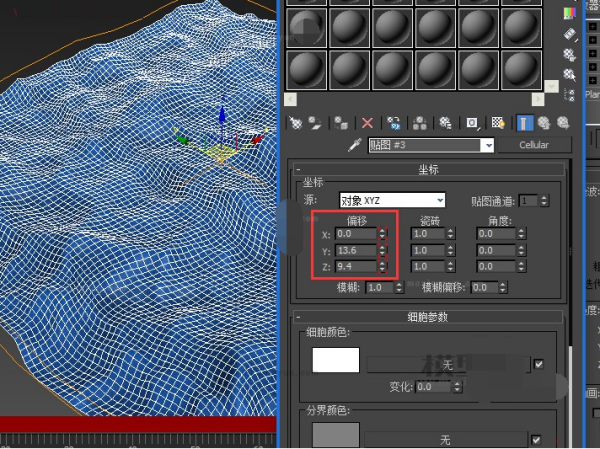Open the 源 对象 XYZ dropdown
The image size is (600, 449).
392,200
